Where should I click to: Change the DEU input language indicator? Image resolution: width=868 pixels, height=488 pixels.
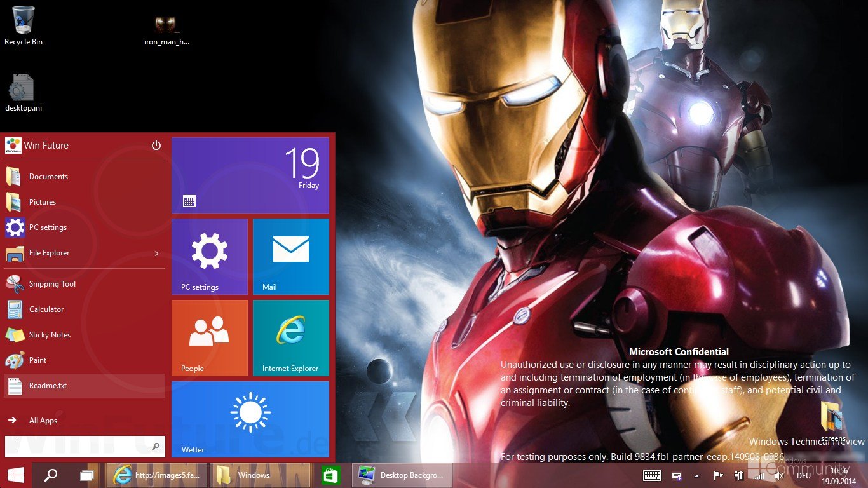[804, 475]
